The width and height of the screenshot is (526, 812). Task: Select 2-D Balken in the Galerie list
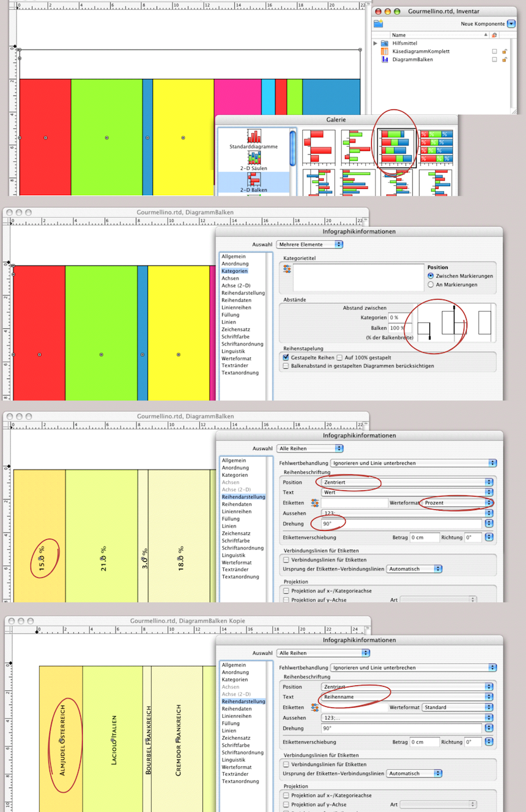tap(253, 181)
